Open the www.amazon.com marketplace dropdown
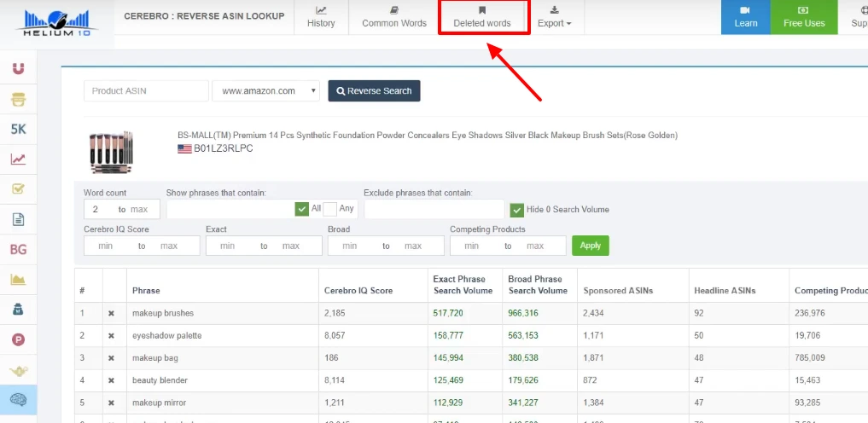The width and height of the screenshot is (868, 423). pos(265,91)
